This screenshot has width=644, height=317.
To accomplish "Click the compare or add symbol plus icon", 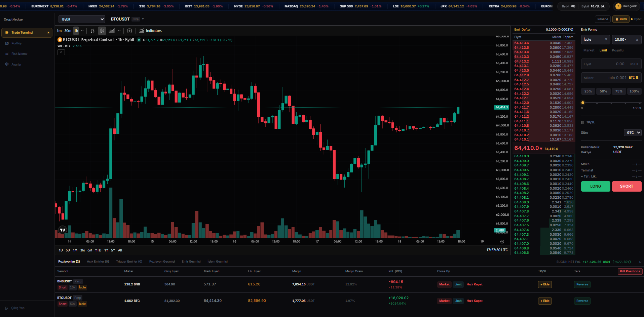I will point(129,31).
